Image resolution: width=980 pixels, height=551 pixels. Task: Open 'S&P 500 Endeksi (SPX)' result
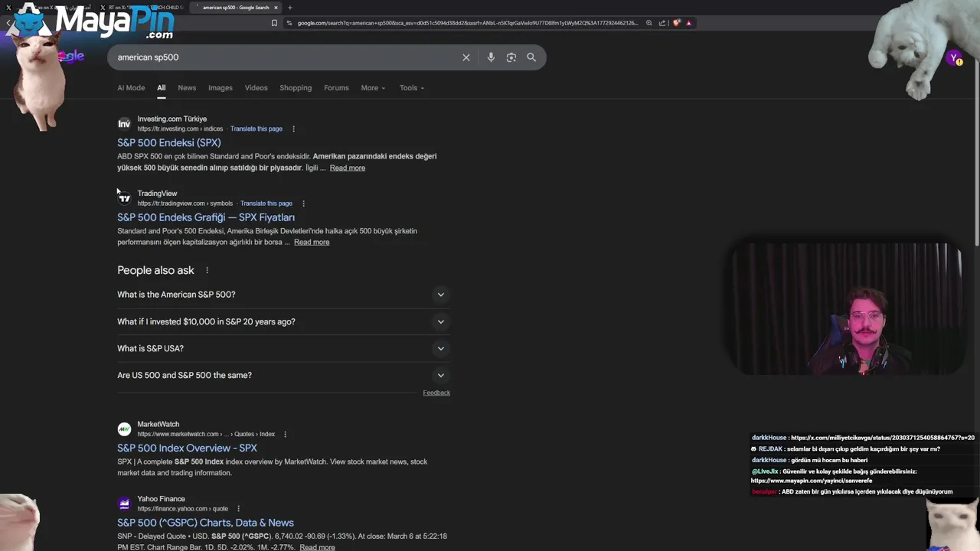169,143
